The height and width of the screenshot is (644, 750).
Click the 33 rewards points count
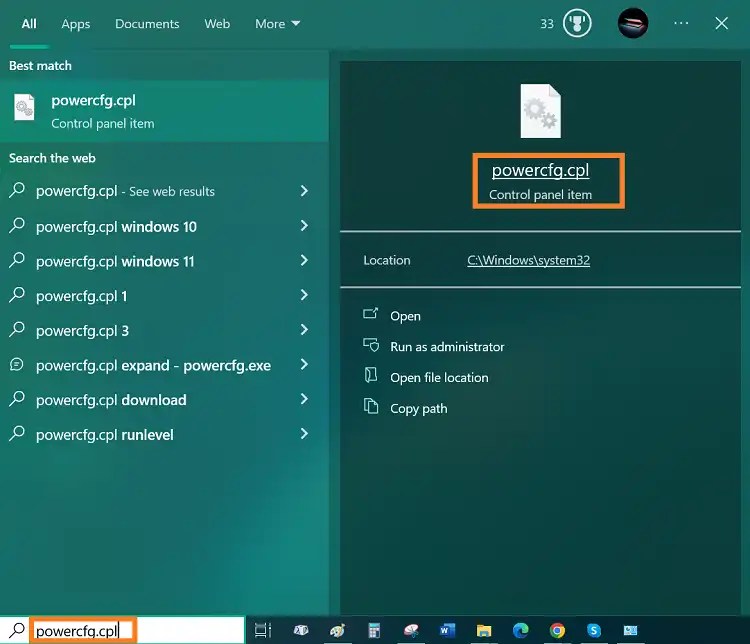click(547, 24)
